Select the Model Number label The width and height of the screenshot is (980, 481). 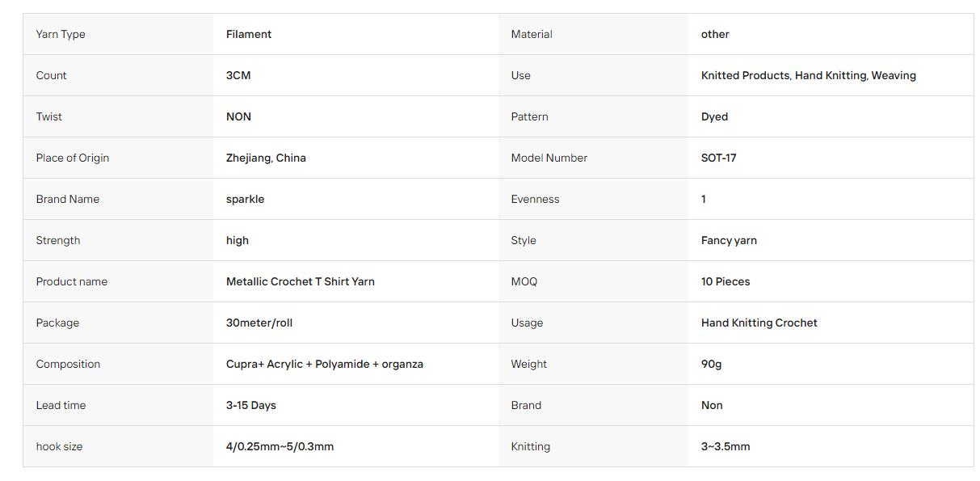549,158
